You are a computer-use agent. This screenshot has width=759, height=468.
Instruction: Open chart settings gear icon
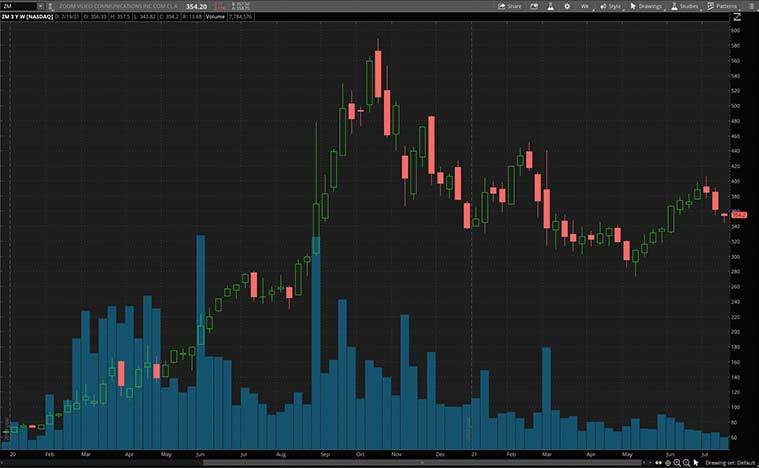pyautogui.click(x=567, y=6)
